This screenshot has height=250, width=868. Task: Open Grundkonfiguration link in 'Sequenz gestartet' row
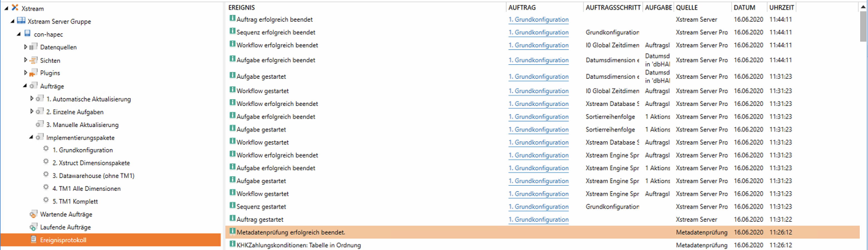tap(538, 206)
